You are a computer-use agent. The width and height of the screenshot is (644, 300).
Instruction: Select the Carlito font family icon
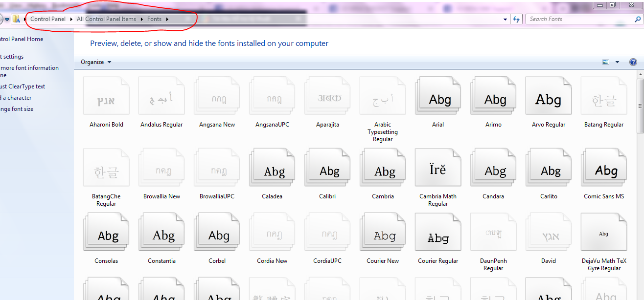click(549, 168)
